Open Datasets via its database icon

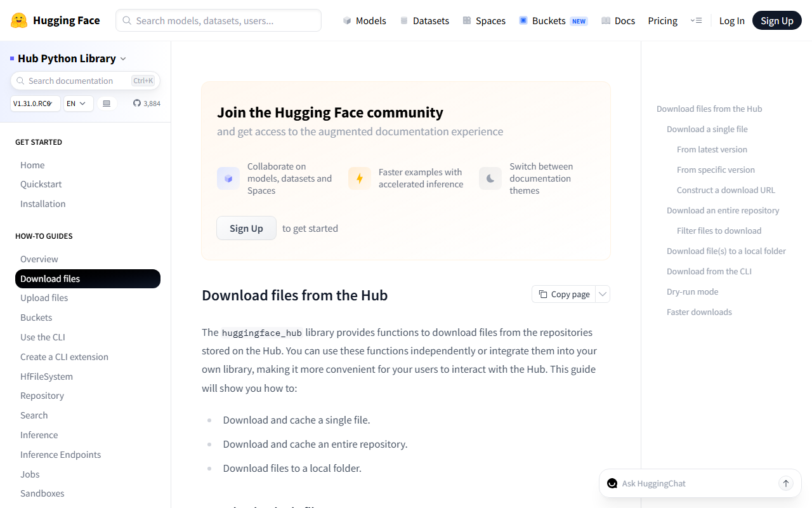(x=404, y=21)
